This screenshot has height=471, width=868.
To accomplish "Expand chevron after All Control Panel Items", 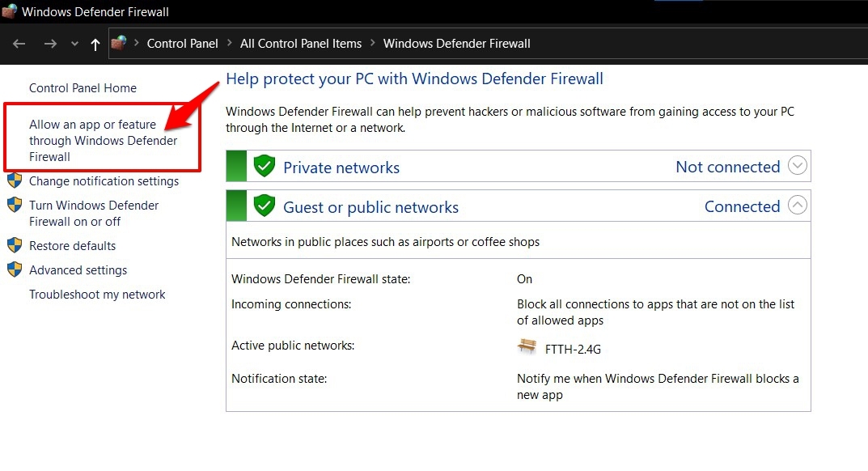I will (x=373, y=43).
